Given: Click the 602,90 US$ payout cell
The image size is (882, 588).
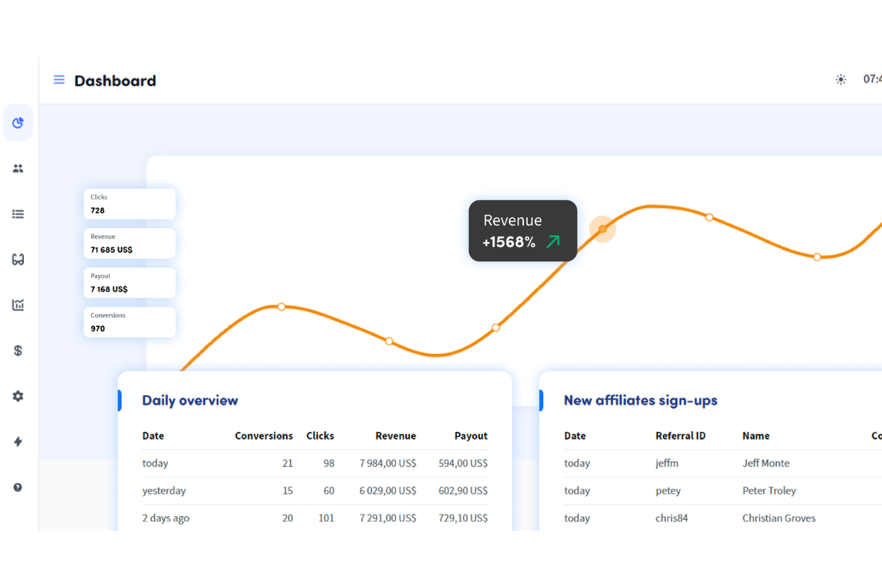Looking at the screenshot, I should click(x=463, y=490).
